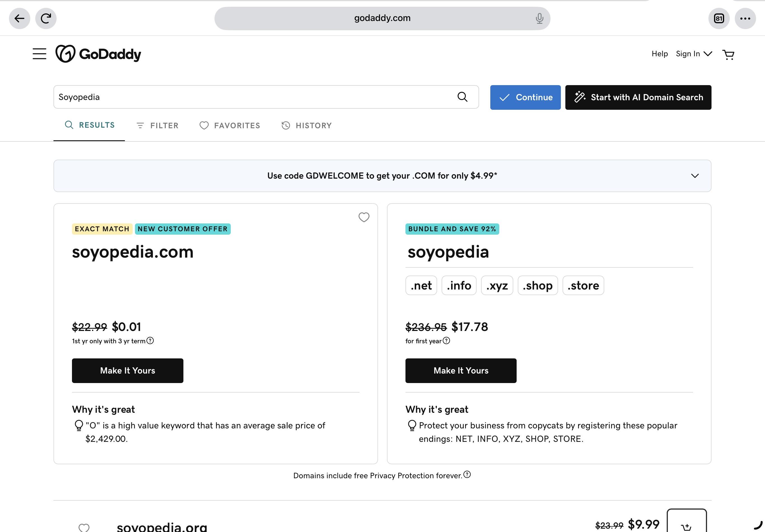The image size is (765, 532).
Task: Click Start with AI Domain Search
Action: click(638, 97)
